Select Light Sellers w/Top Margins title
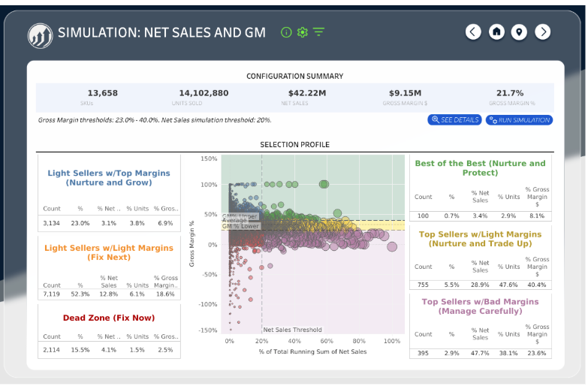Screen dimensions: 588x386 tap(109, 177)
